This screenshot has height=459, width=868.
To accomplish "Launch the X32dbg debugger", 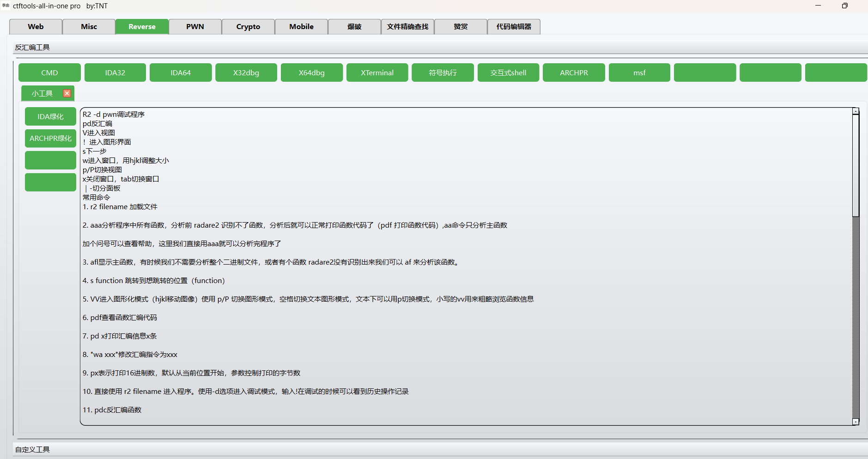I will pyautogui.click(x=246, y=72).
